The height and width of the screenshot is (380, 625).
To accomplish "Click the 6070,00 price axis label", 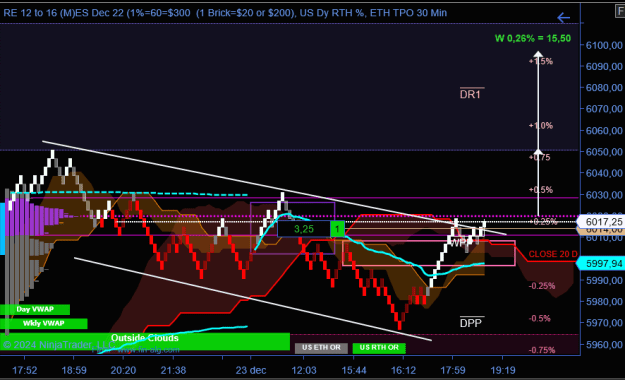I will pos(604,108).
